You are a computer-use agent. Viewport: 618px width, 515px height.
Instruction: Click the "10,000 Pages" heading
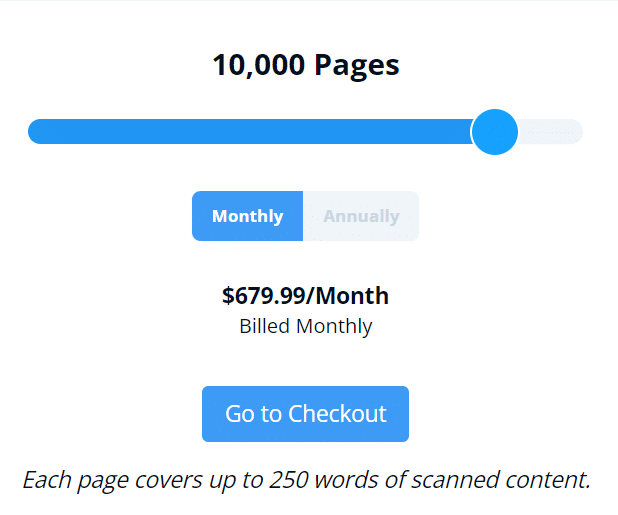click(306, 65)
